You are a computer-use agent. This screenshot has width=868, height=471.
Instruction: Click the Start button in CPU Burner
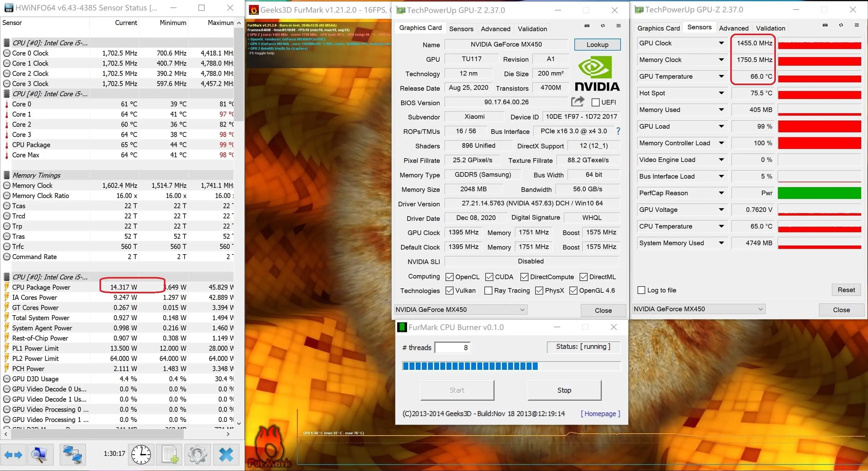tap(457, 390)
